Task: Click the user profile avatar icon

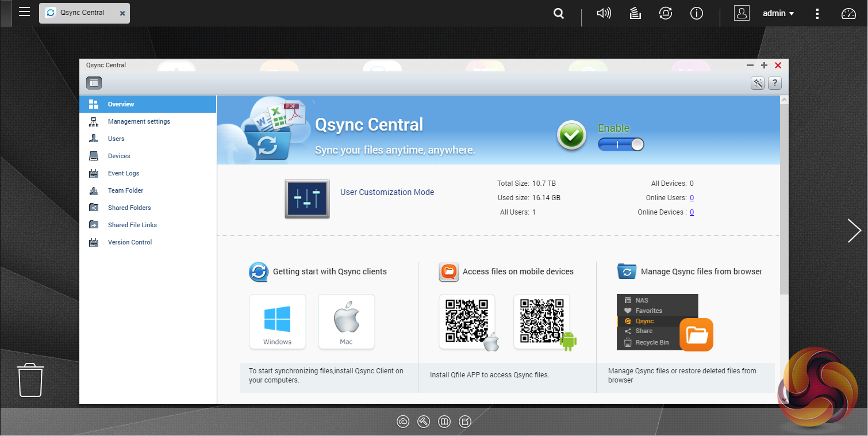Action: click(x=742, y=13)
